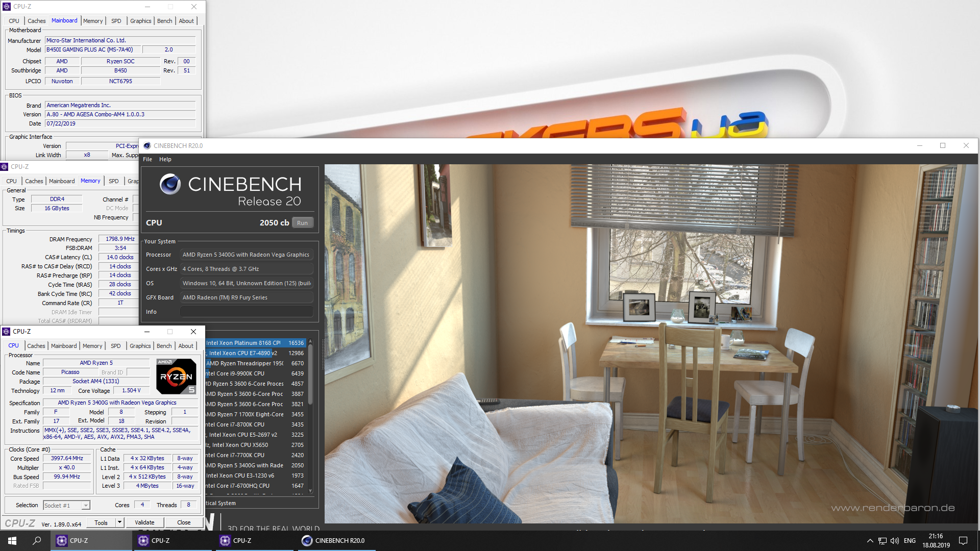Click CPU-Z icon in top window title bar
Image resolution: width=980 pixels, height=551 pixels.
pos(7,7)
